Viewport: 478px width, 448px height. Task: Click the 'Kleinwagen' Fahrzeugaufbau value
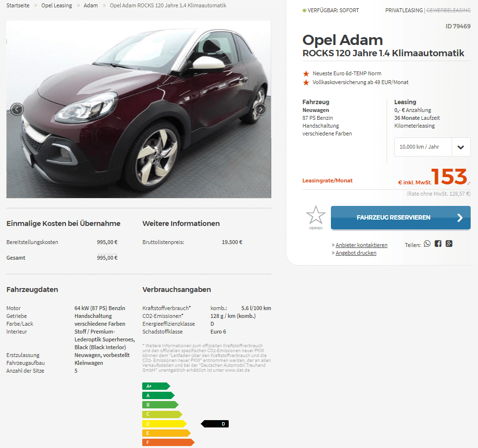click(89, 363)
